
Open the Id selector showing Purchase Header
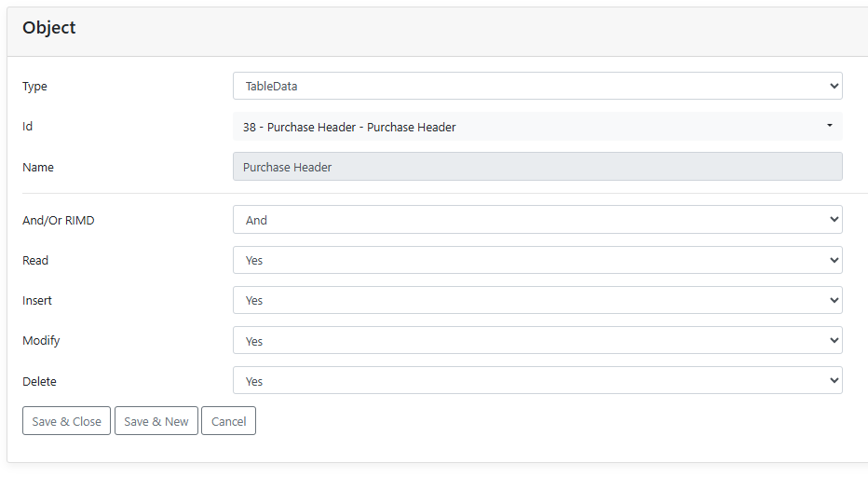tap(537, 127)
